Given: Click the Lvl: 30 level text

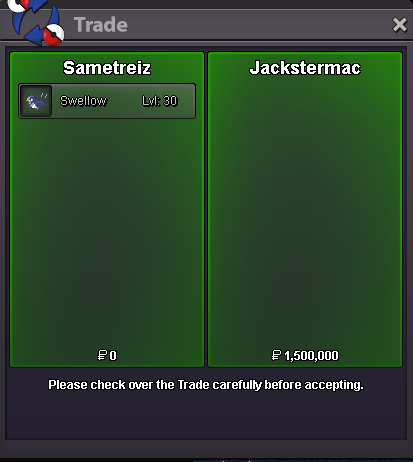Looking at the screenshot, I should coord(160,101).
